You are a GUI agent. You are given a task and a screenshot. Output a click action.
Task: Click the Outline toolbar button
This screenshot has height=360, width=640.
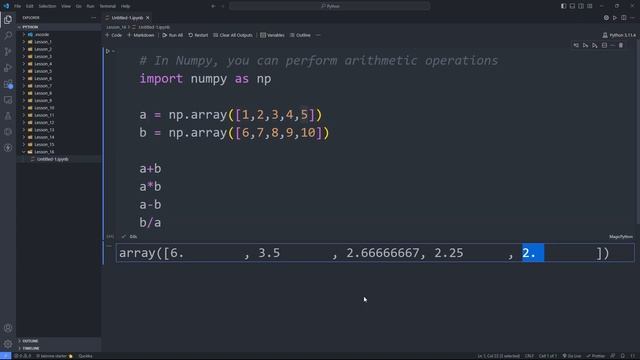tap(300, 35)
